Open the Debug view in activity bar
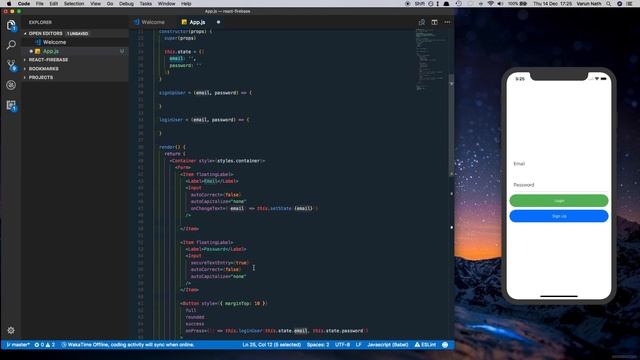640x360 pixels. coord(11,85)
